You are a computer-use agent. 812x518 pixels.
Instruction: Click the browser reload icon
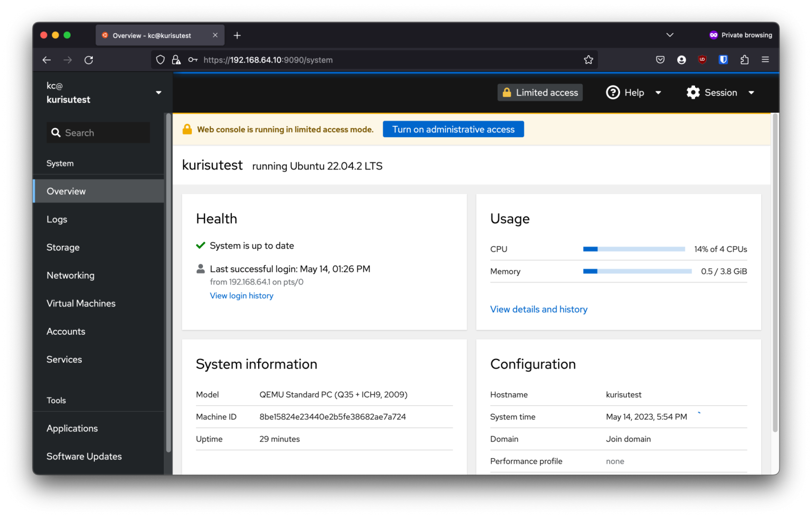[x=88, y=60]
